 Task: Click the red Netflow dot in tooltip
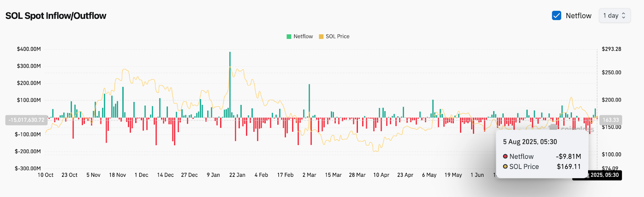pyautogui.click(x=505, y=156)
